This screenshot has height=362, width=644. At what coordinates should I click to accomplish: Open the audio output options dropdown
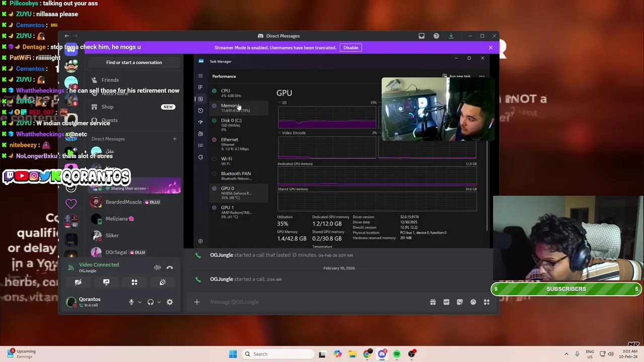158,302
